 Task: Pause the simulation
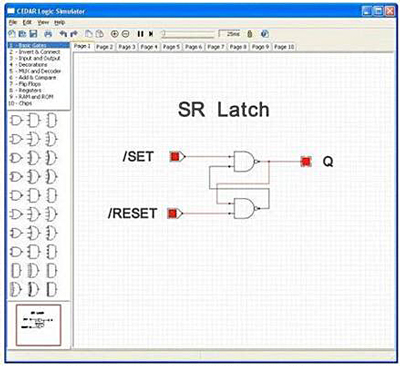(140, 34)
